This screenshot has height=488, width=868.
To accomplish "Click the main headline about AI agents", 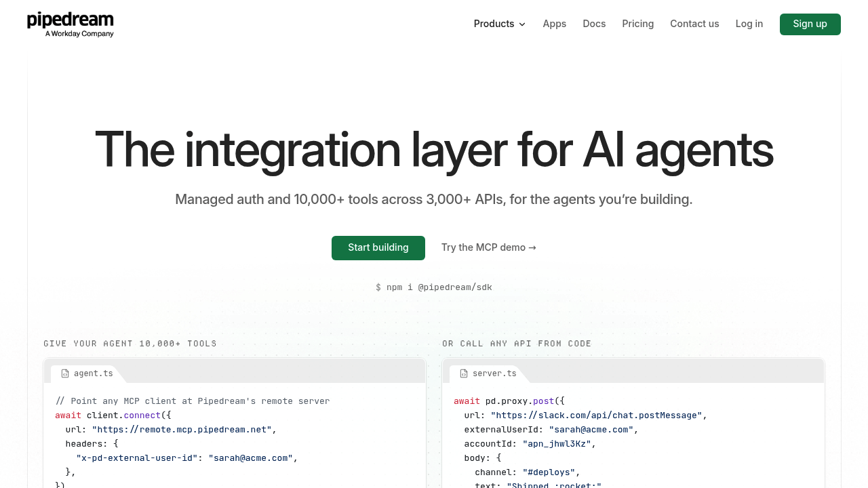I will (x=434, y=150).
